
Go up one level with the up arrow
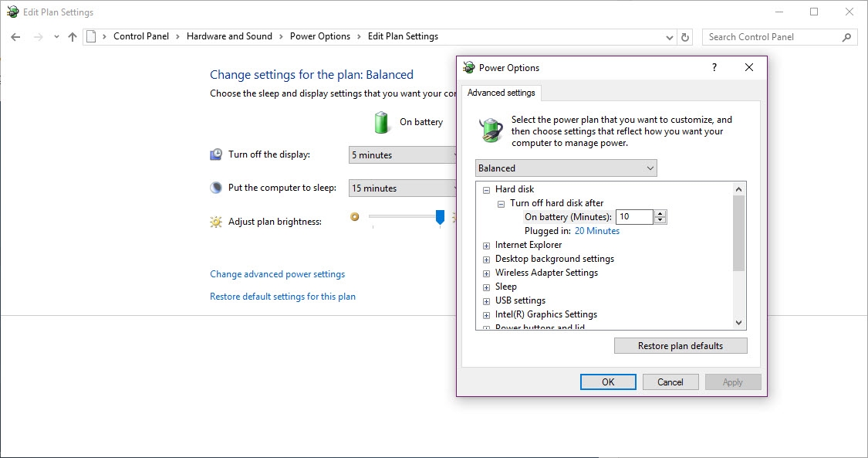click(x=73, y=37)
